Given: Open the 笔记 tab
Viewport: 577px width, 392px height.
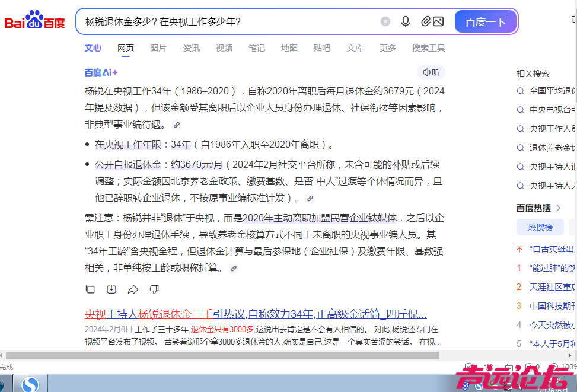Looking at the screenshot, I should (257, 48).
